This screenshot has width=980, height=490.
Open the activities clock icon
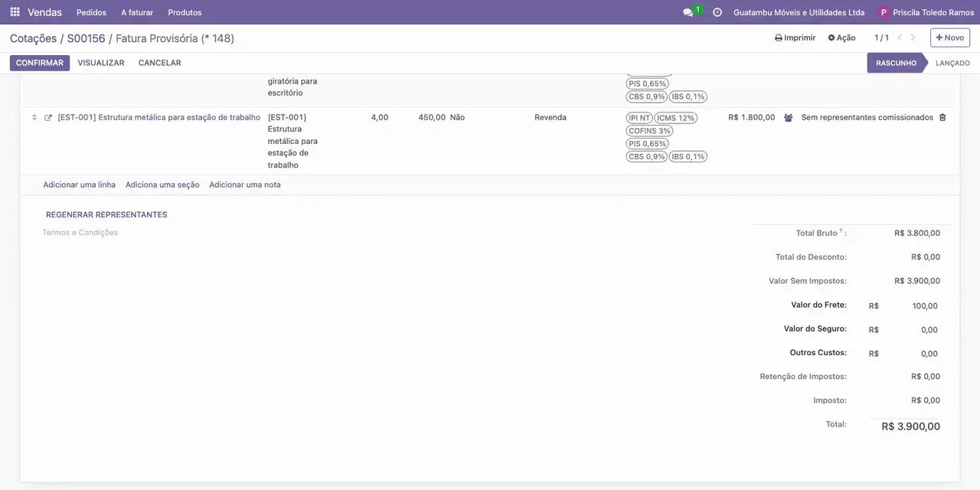(x=717, y=12)
